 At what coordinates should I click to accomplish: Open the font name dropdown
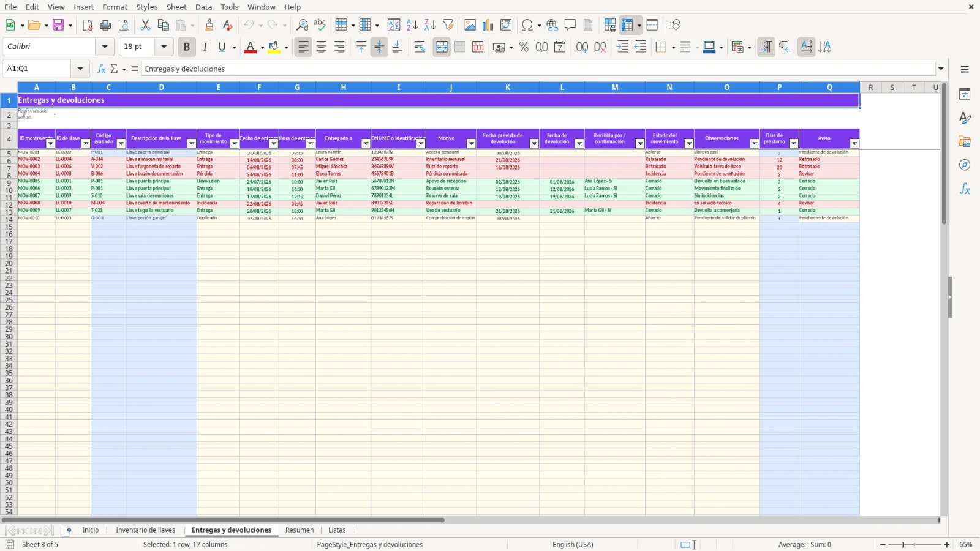click(x=105, y=47)
